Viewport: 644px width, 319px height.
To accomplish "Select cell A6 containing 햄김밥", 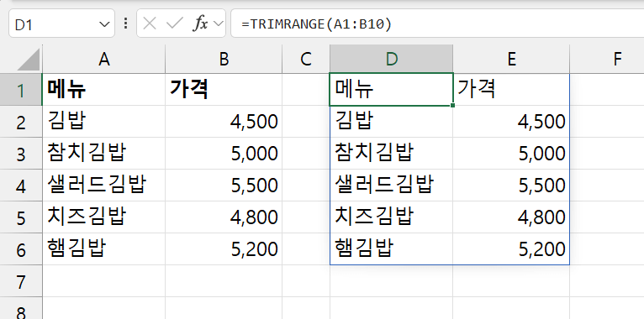I will click(104, 249).
